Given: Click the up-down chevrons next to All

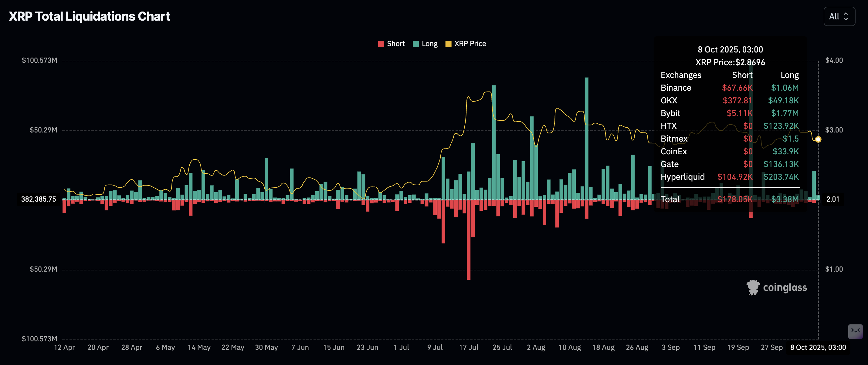Looking at the screenshot, I should [x=846, y=16].
